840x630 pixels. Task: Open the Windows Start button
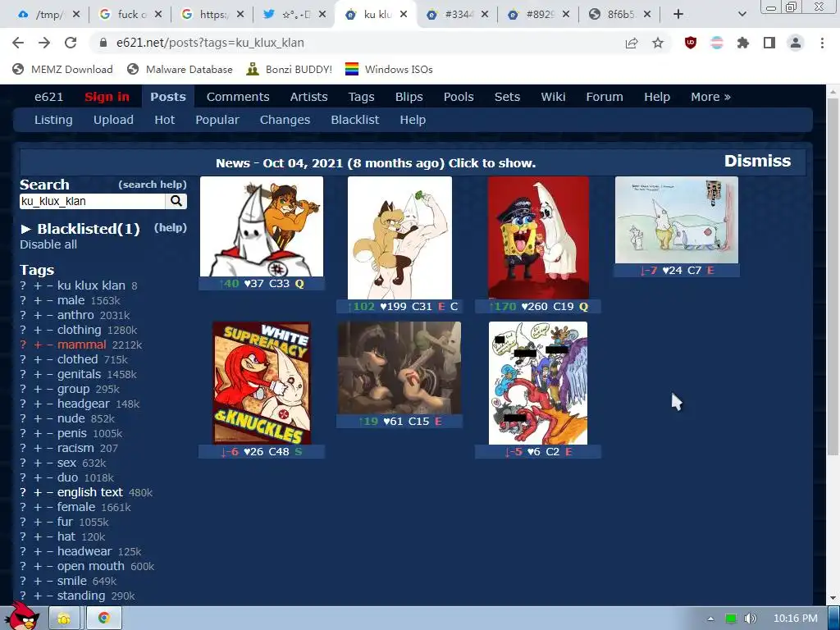[22, 617]
